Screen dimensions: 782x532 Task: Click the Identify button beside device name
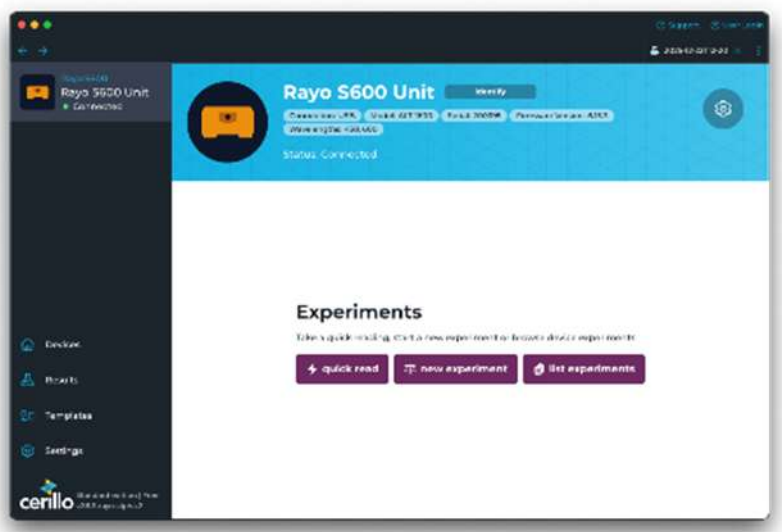(490, 92)
